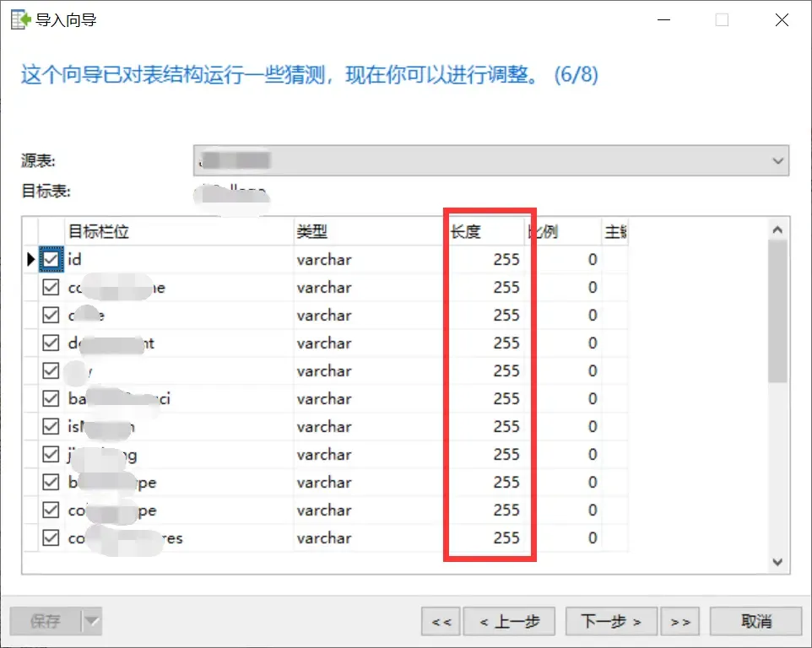Click the 下一步 next step button
Screen dimensions: 812x648
(609, 621)
